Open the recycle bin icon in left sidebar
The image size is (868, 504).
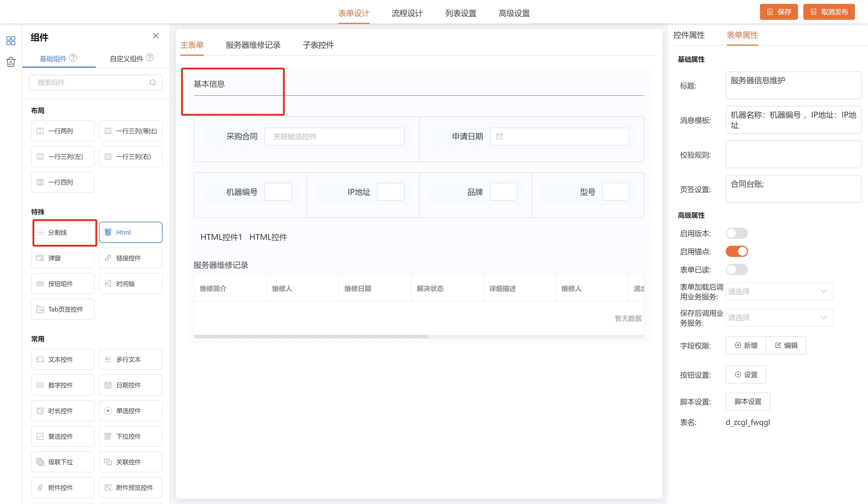pos(11,62)
